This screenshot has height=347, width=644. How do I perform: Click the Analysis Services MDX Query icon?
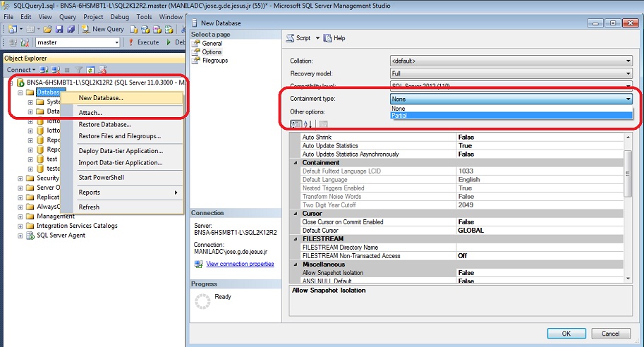tap(145, 29)
